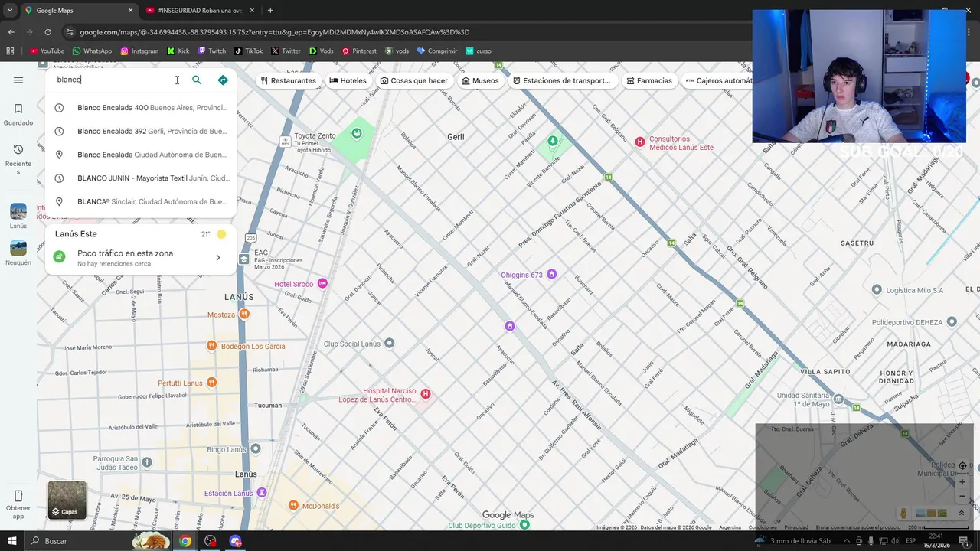This screenshot has height=551, width=980.
Task: Select suggestion Blanco Encalada 392 Gerli
Action: tap(141, 131)
